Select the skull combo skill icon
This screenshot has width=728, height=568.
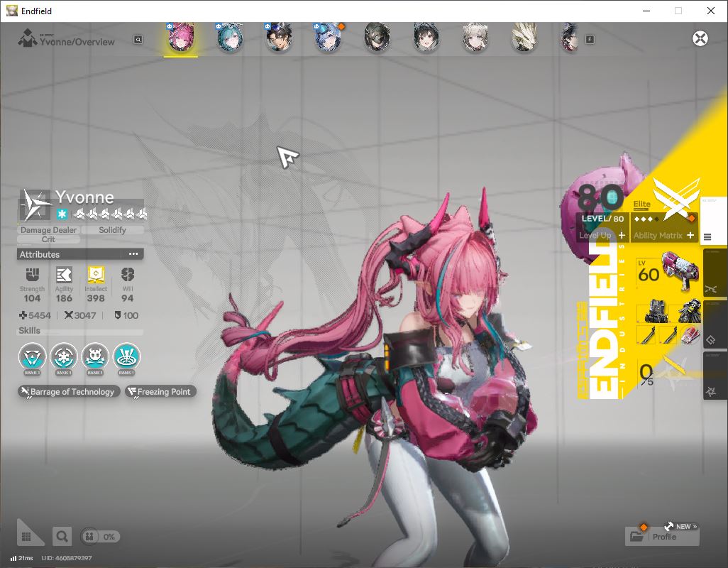[95, 357]
